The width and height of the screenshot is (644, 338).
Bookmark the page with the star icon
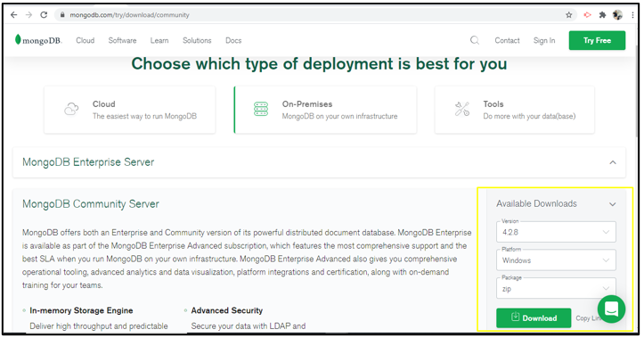click(569, 15)
